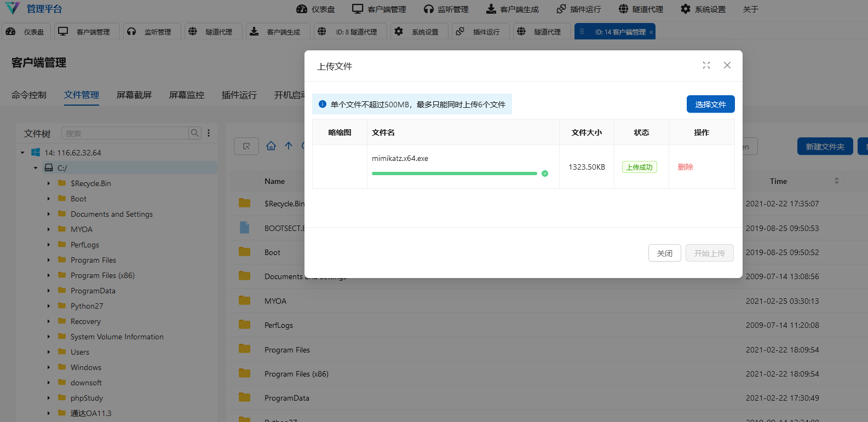Click the up-arrow parent directory icon
Screen dimensions: 868x422
289,146
